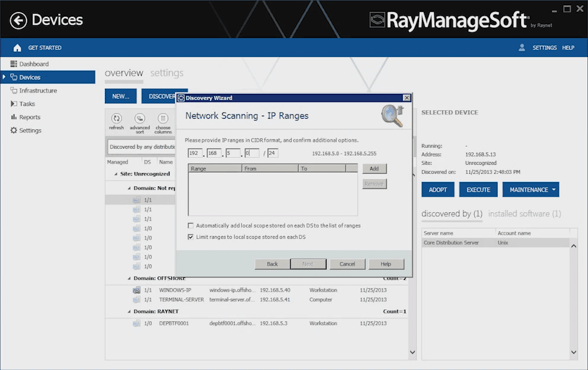Select IP address 192.168.5.40
This screenshot has width=588, height=370.
[x=275, y=290]
